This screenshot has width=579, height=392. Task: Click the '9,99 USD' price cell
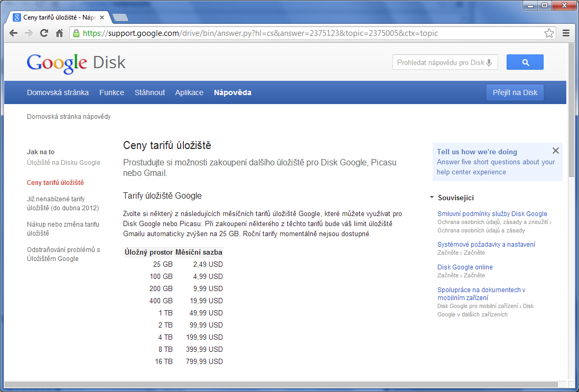[208, 288]
